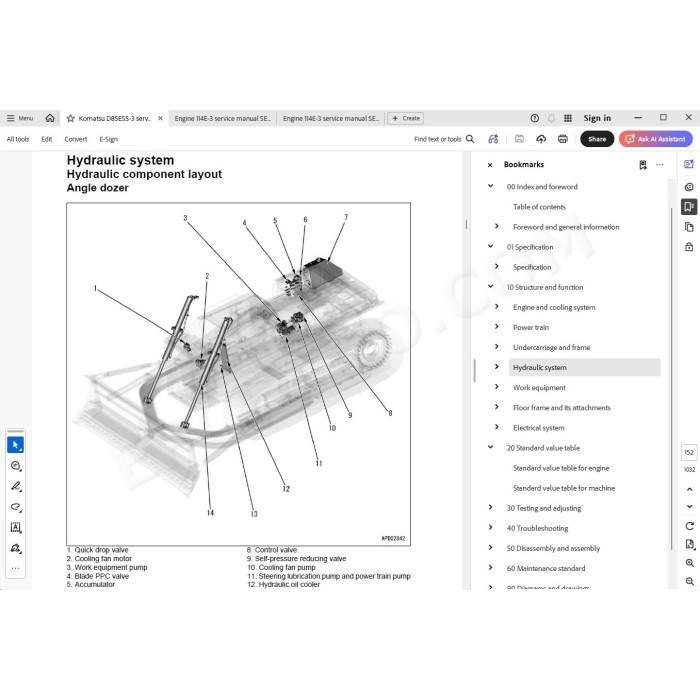
Task: Open the AI link generator icon in toolbar
Action: click(x=493, y=139)
